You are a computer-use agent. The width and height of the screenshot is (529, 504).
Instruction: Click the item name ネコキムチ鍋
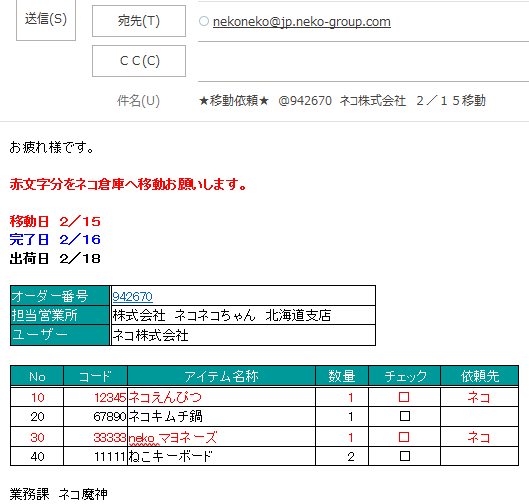[x=166, y=417]
